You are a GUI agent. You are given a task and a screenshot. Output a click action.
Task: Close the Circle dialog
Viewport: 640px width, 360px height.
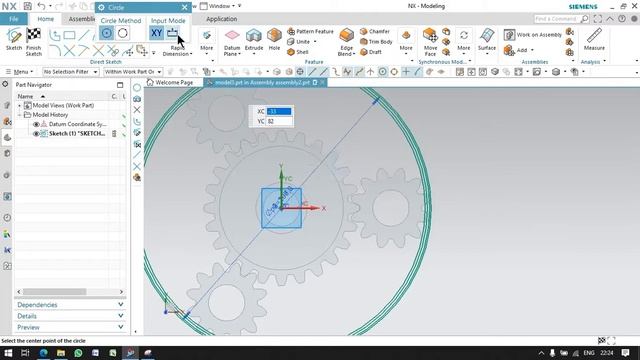click(x=184, y=7)
